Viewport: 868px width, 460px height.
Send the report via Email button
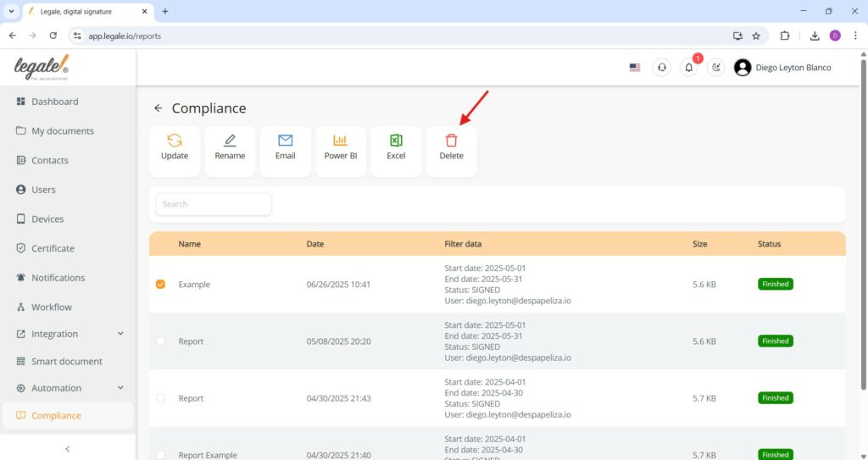coord(285,152)
